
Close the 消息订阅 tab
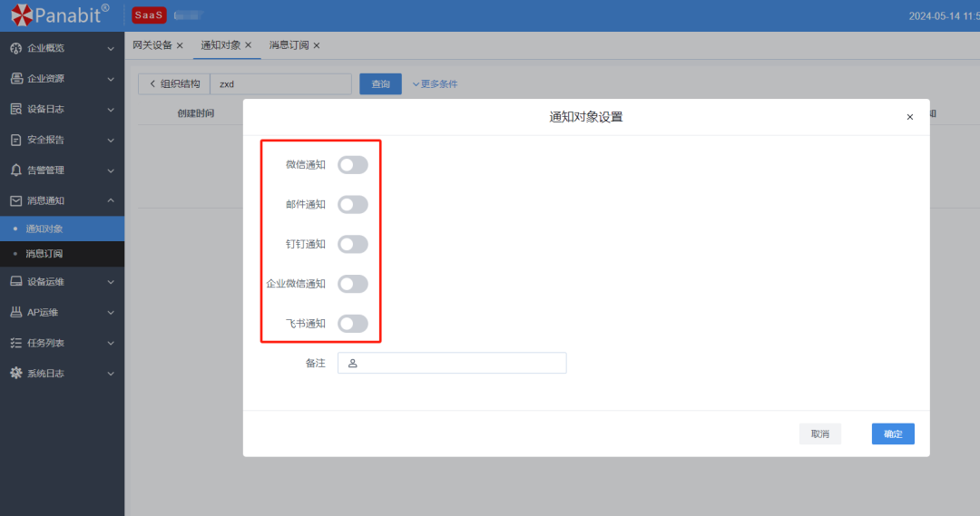317,45
